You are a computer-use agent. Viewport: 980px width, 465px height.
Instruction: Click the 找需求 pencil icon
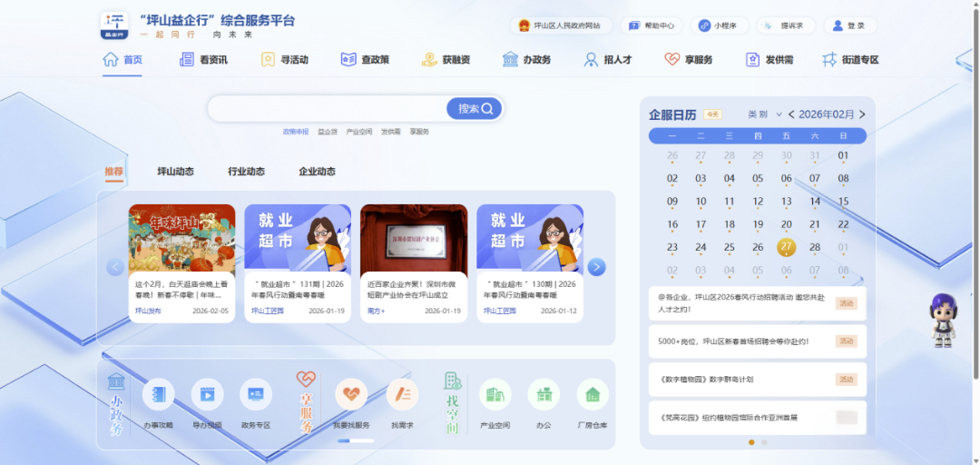(402, 395)
